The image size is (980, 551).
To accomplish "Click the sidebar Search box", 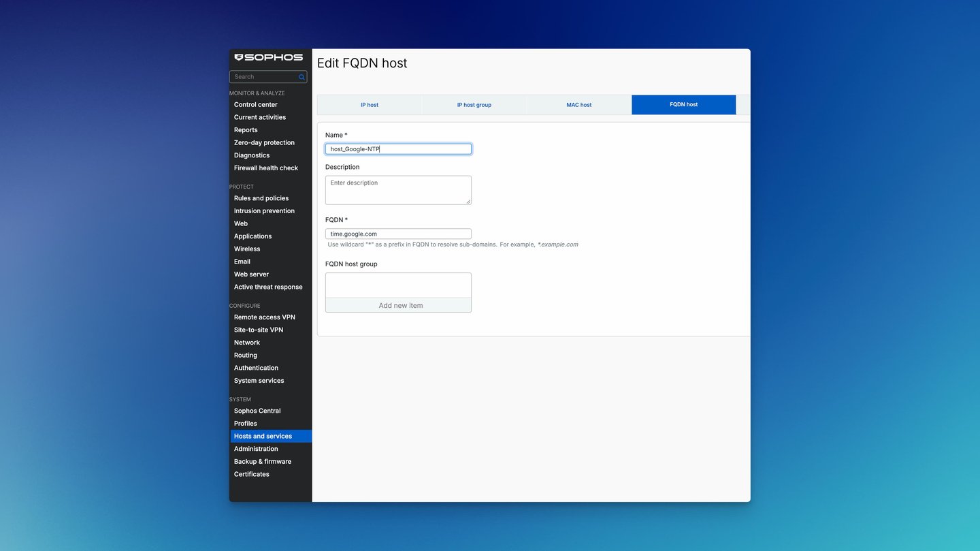I will tap(268, 77).
